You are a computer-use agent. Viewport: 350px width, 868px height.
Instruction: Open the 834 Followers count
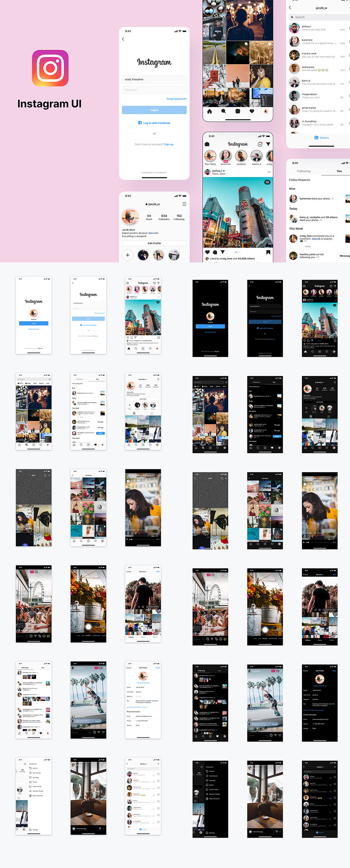coord(164,217)
